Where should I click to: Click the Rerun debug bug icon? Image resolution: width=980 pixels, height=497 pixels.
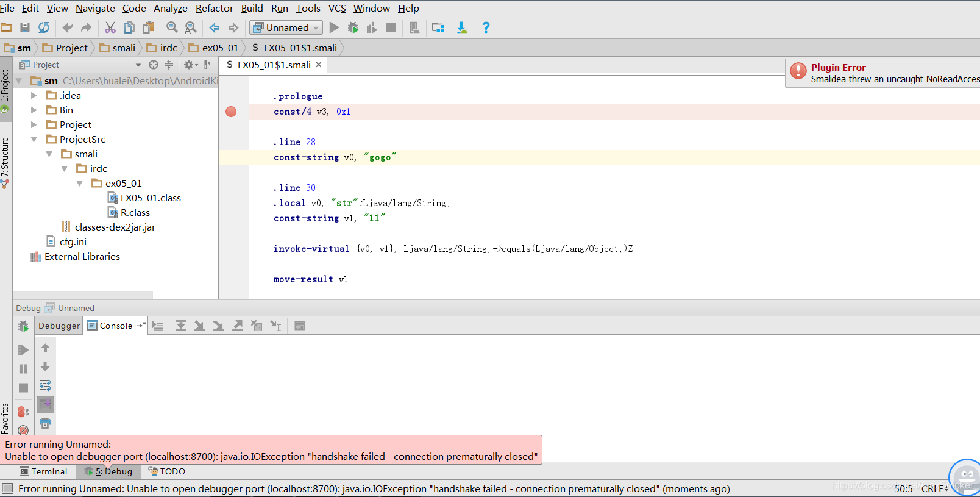pos(23,326)
